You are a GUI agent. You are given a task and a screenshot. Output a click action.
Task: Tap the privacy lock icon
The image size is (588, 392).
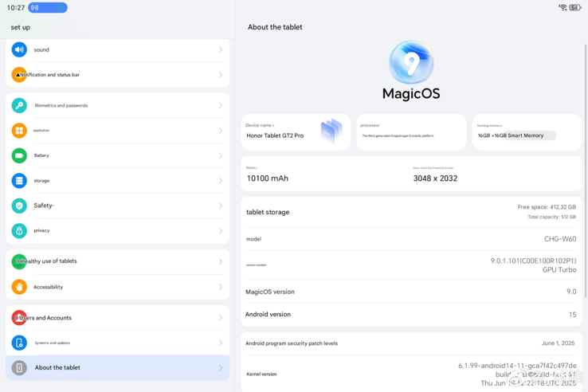tap(19, 230)
